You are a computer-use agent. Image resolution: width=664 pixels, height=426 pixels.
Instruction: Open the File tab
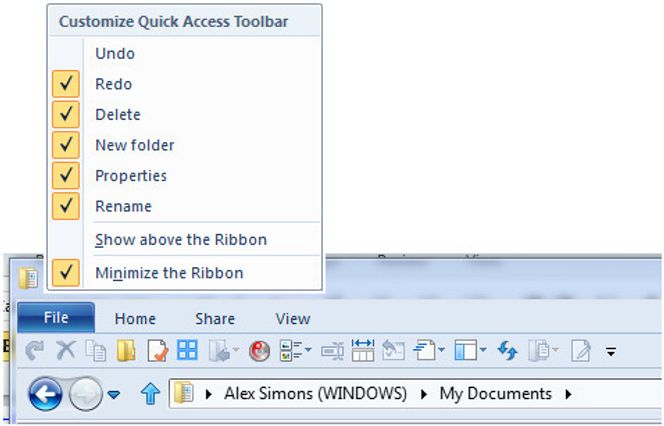click(x=56, y=317)
